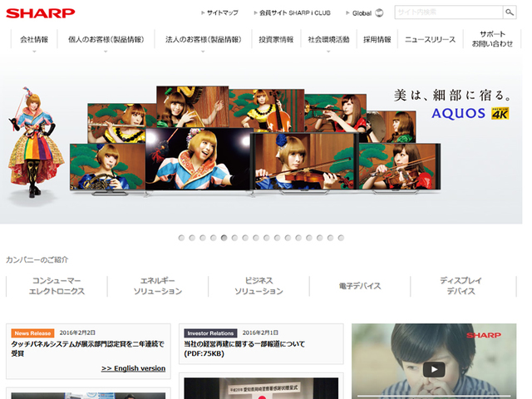The image size is (532, 399).
Task: Click the site search input field
Action: (447, 12)
